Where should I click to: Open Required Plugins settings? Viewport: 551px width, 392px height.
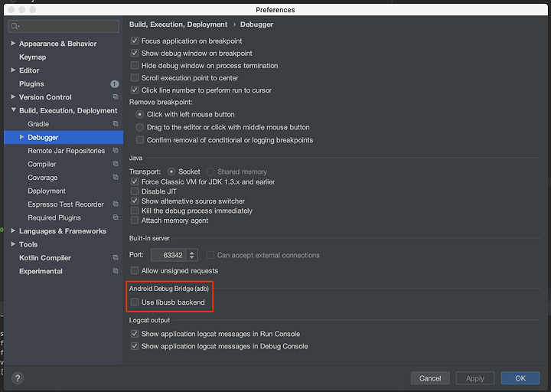click(54, 217)
